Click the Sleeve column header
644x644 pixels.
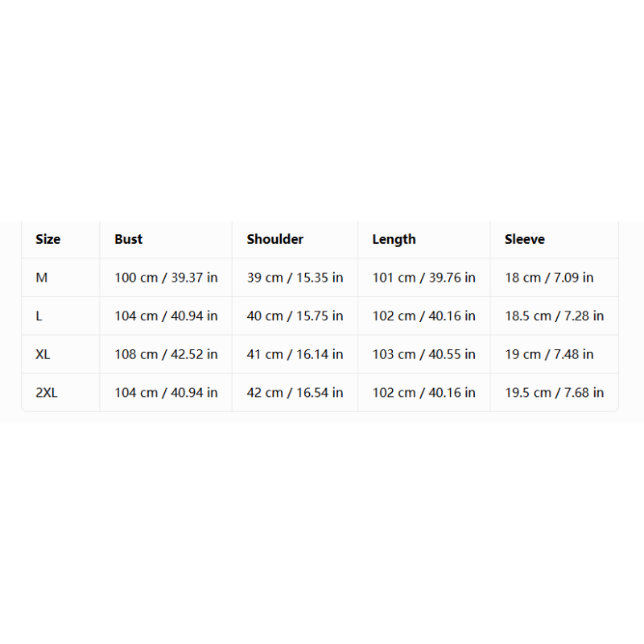pos(525,239)
